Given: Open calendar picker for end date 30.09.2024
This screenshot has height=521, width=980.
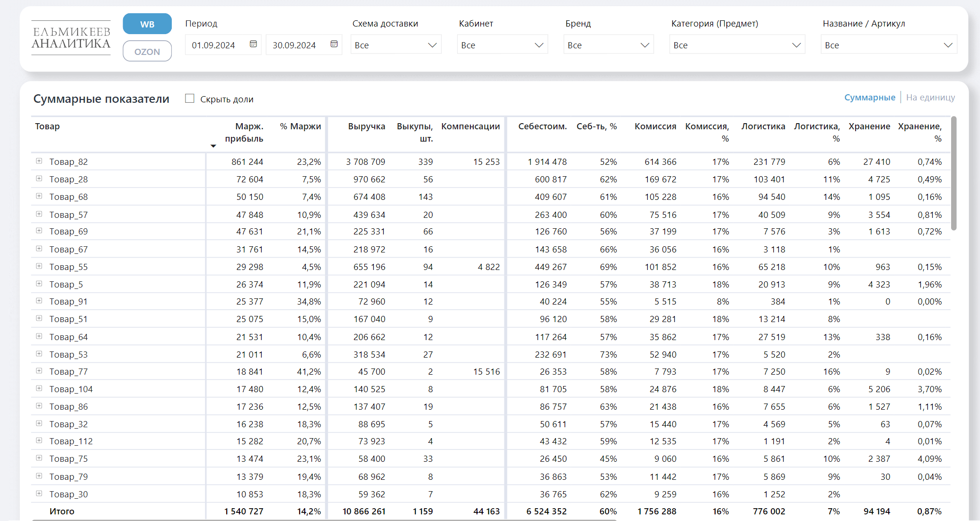Looking at the screenshot, I should 334,44.
